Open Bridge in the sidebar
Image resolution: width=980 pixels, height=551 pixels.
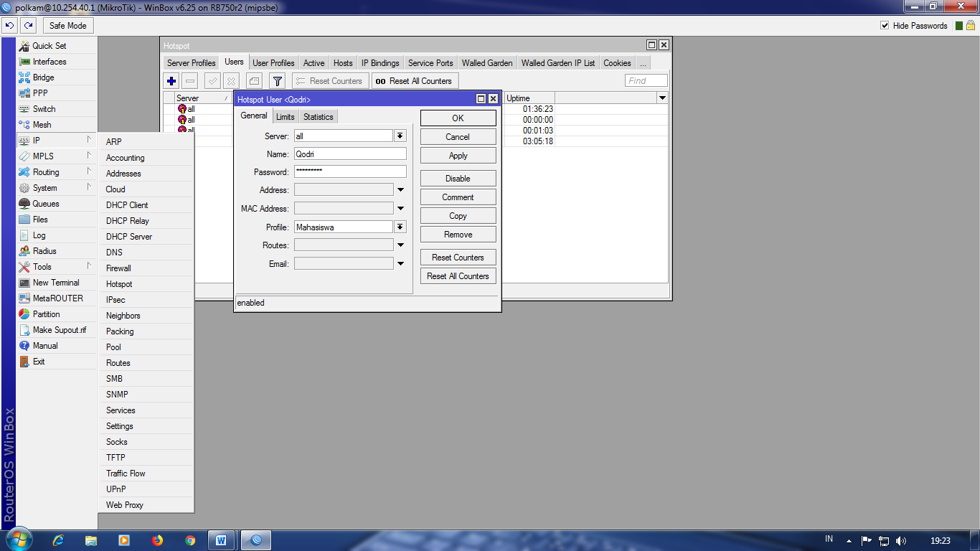pos(57,77)
